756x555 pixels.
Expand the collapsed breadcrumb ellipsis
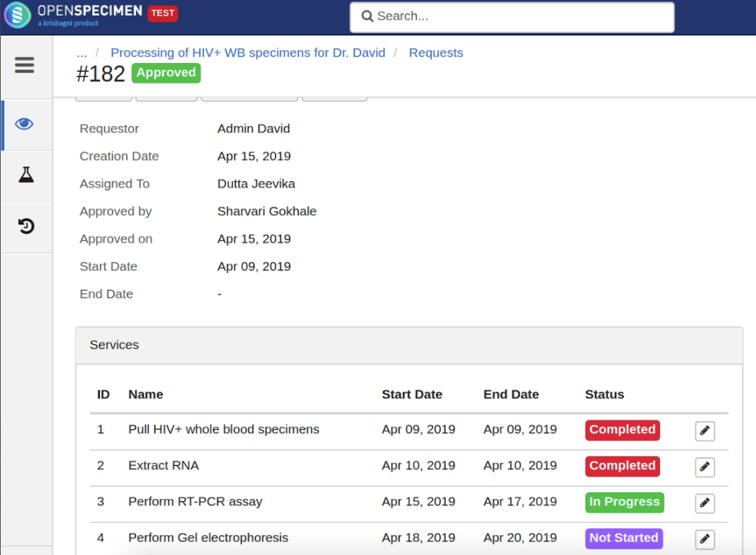82,53
